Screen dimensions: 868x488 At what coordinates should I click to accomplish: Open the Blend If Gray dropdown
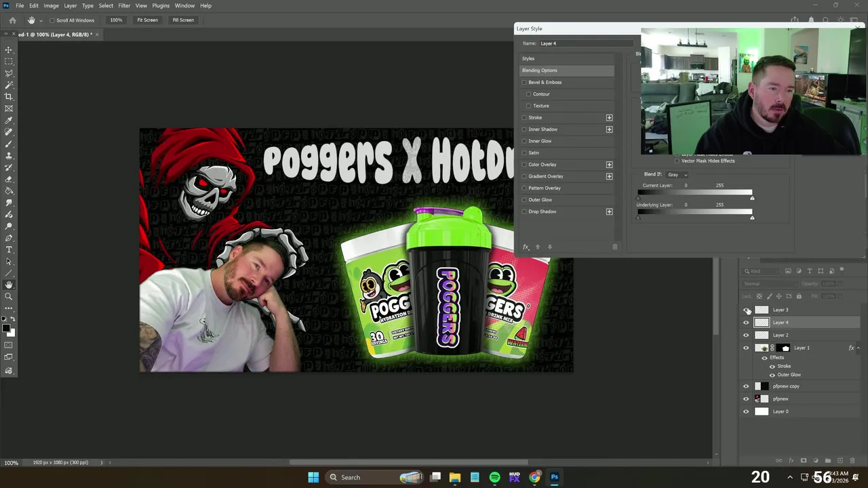677,174
